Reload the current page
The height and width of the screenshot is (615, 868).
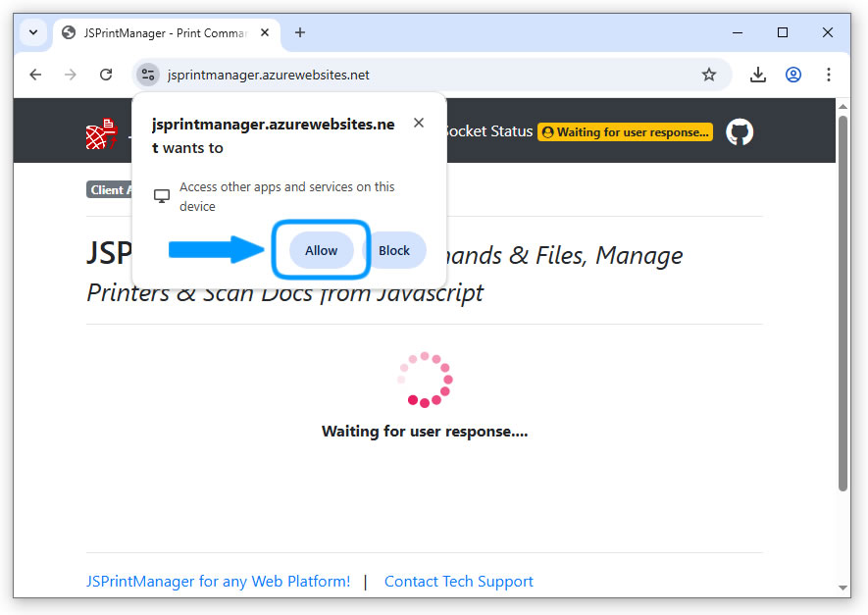106,75
